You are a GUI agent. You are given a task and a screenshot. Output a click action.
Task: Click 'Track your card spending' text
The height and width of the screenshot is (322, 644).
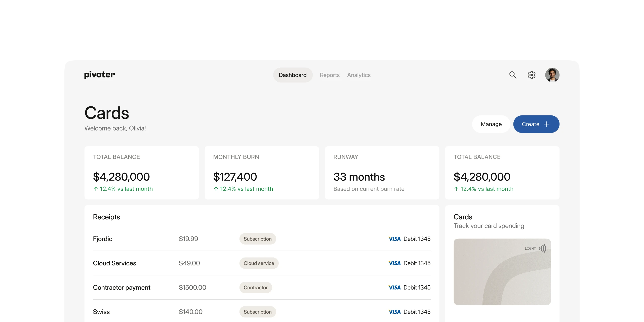489,226
